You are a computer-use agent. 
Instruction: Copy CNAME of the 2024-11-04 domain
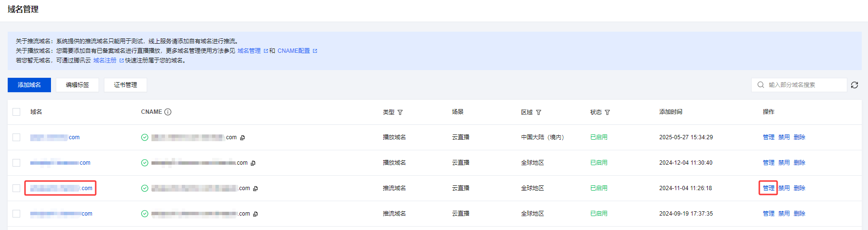(255, 189)
